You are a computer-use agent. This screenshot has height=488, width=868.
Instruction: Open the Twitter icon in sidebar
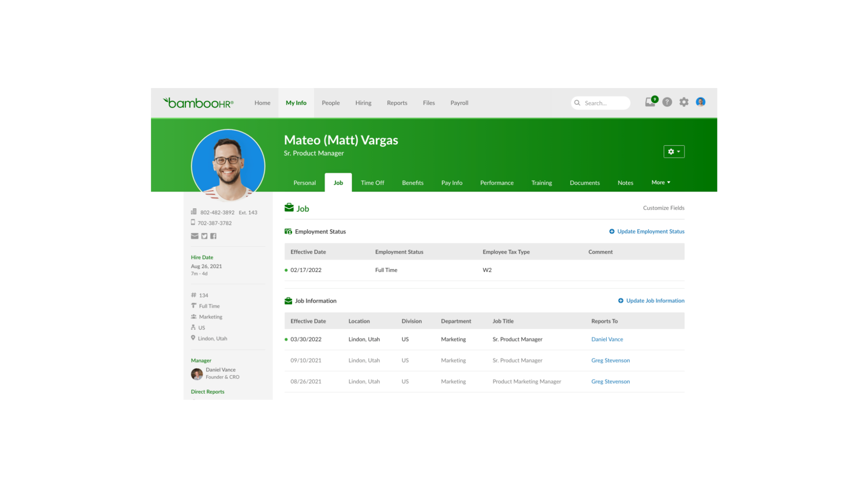[x=204, y=236]
